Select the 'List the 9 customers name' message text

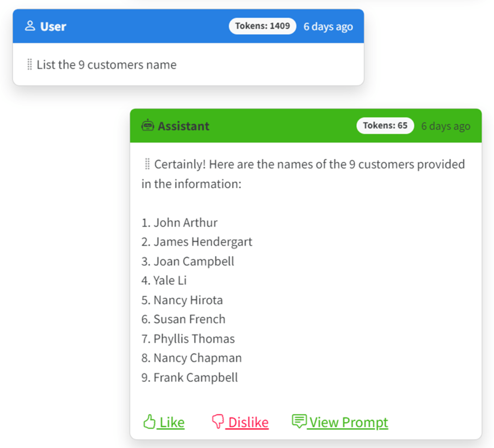click(107, 65)
